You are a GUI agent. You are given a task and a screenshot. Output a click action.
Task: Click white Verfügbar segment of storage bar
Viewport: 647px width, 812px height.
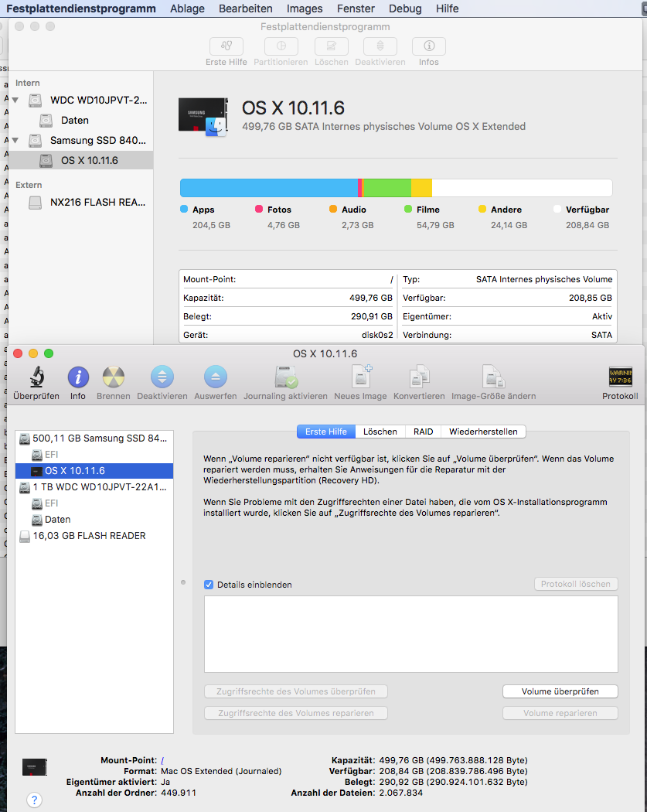[522, 188]
